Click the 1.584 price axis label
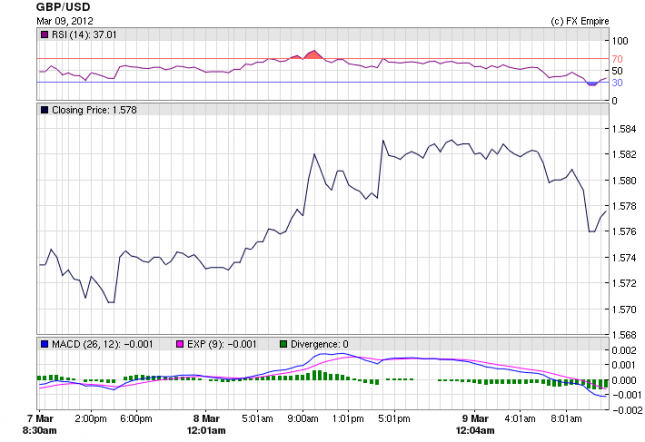The height and width of the screenshot is (442, 645). 624,129
